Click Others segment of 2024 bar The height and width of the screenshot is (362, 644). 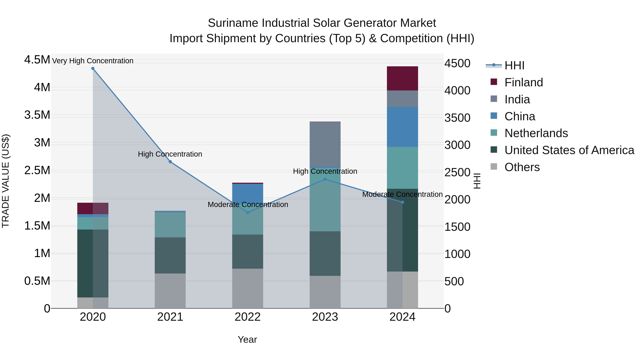coord(402,290)
